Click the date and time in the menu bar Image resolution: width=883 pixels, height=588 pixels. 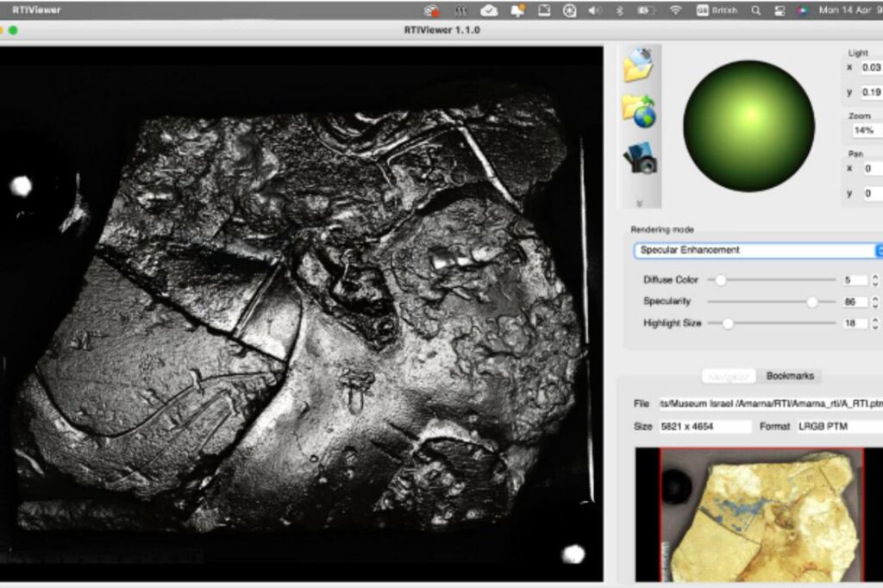[x=851, y=10]
